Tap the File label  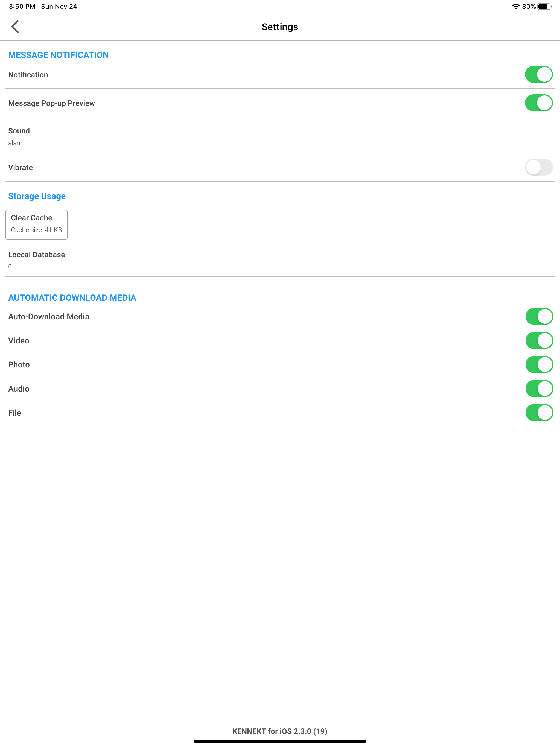click(x=14, y=413)
